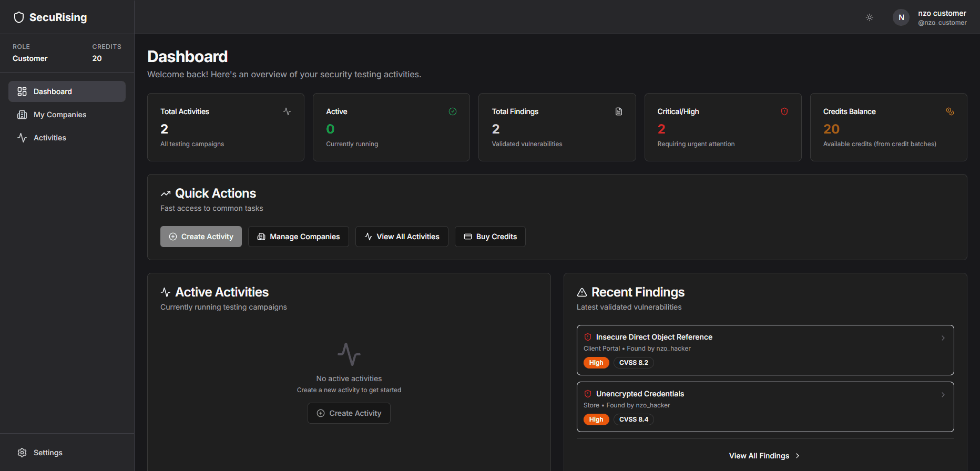Click the View All Activities button
Screen dimensions: 980x471
[402, 237]
